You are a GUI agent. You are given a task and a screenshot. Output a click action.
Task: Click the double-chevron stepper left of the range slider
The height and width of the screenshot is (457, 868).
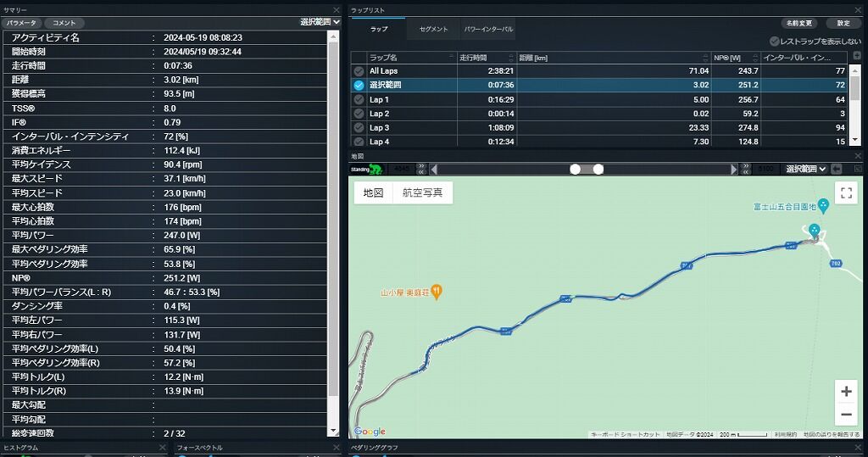click(x=421, y=169)
